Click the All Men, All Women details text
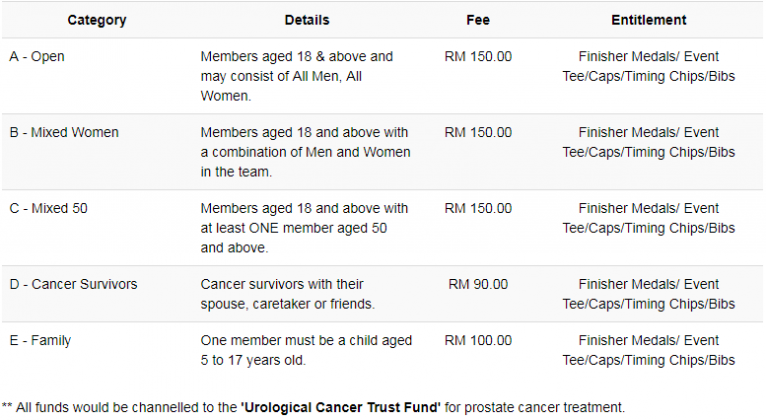The width and height of the screenshot is (766, 420). coord(297,76)
